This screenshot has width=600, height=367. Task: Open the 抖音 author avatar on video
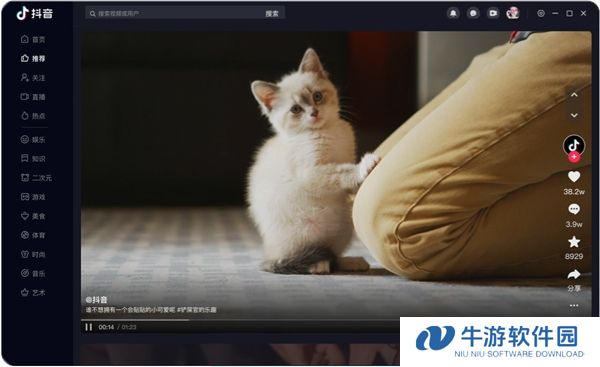574,145
